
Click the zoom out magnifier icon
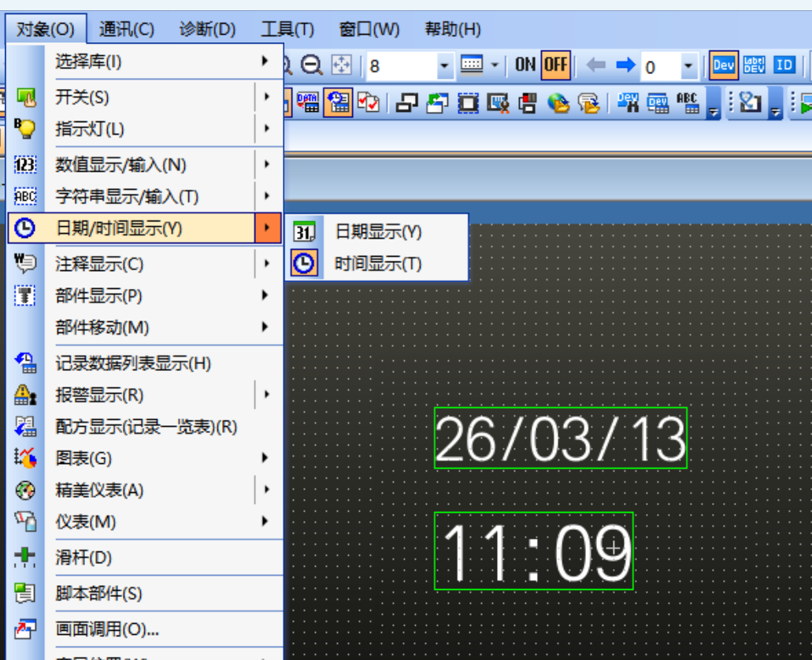[312, 65]
